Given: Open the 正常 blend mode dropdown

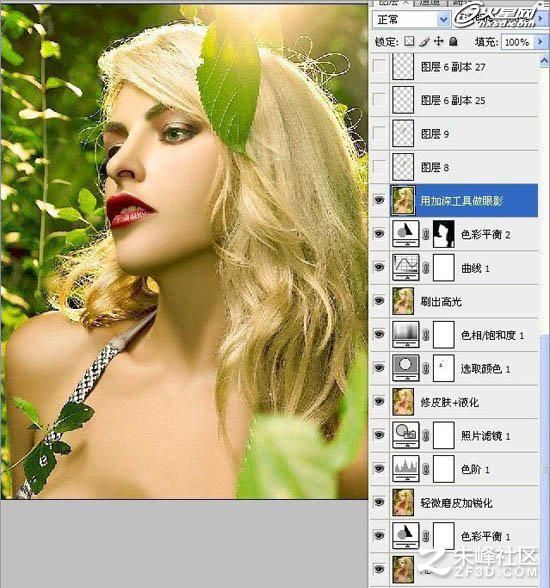Looking at the screenshot, I should coord(411,19).
